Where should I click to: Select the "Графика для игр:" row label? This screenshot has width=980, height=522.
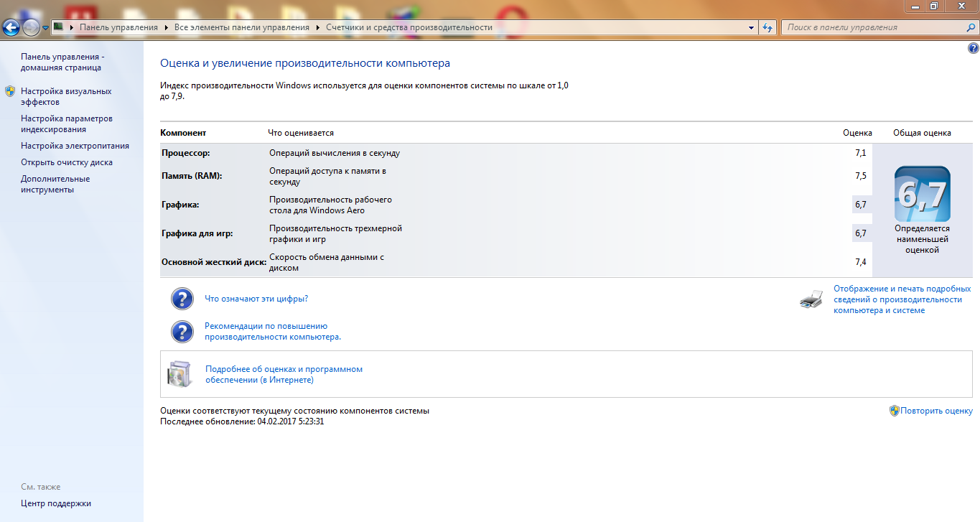pos(197,233)
